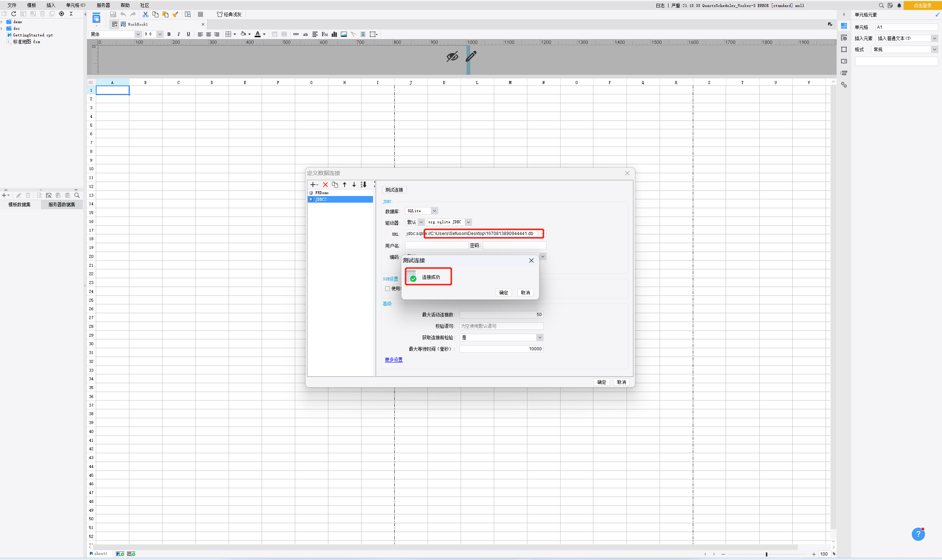Expand the demo folder tree node
Viewport: 942px width, 560px height.
pos(2,22)
